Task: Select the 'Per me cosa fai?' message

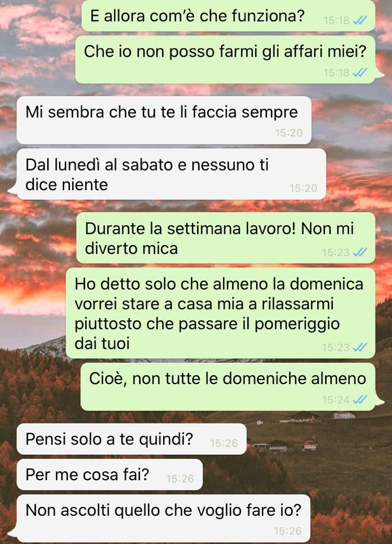Action: [109, 474]
